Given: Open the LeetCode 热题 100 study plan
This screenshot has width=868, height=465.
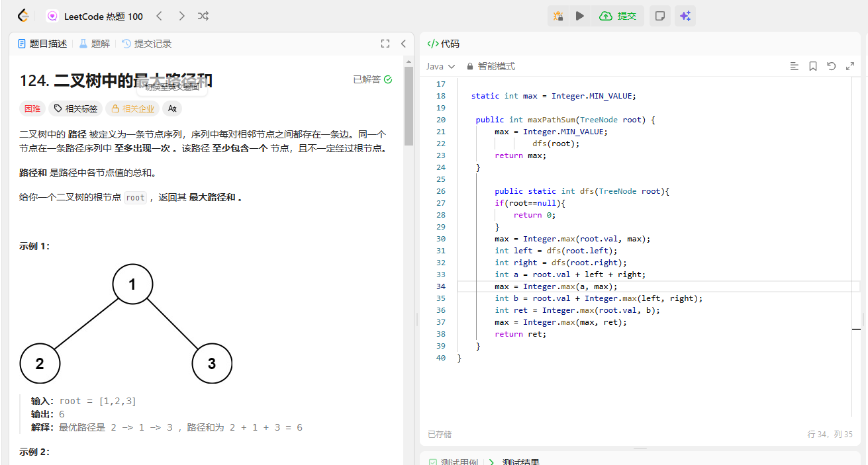Looking at the screenshot, I should [95, 16].
